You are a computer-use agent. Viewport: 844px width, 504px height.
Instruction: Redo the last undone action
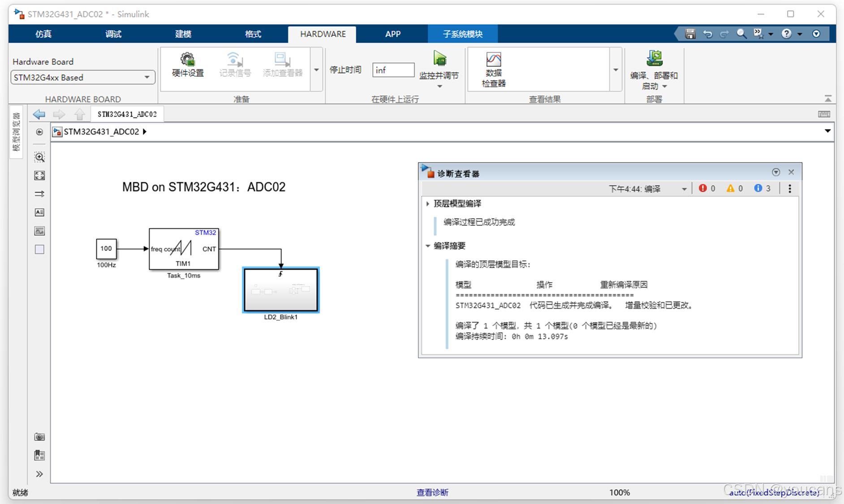(x=724, y=34)
